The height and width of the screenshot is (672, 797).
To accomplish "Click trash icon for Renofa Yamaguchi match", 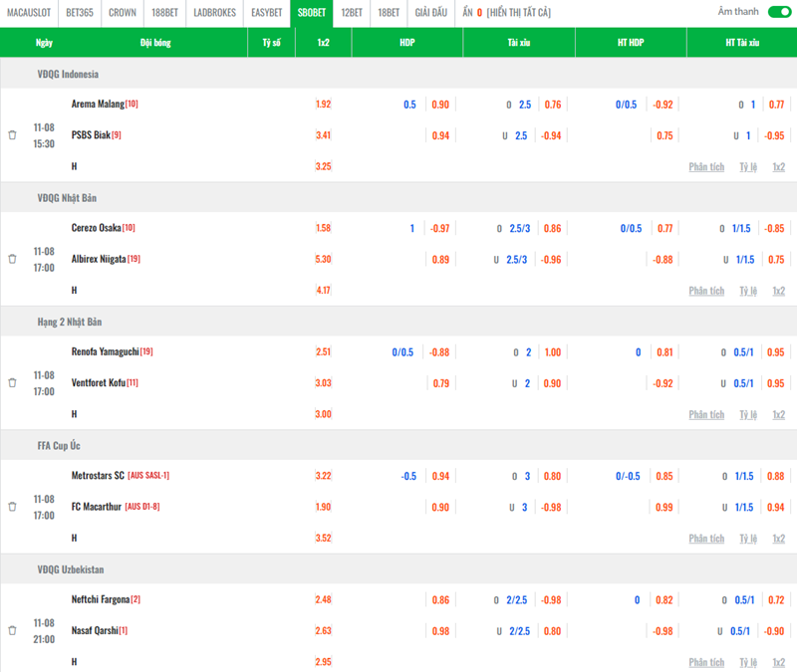I will point(12,383).
